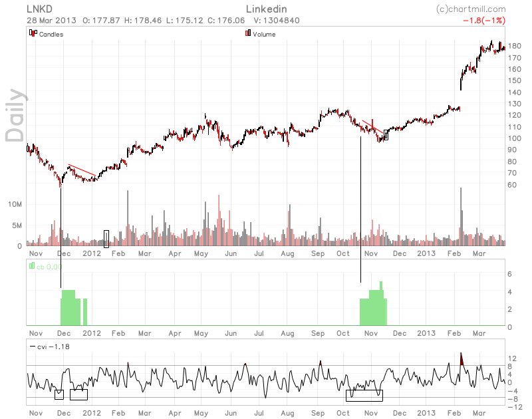Click the green cb histogram block near December 2011
Viewport: 532px width, 419px height.
coord(70,308)
